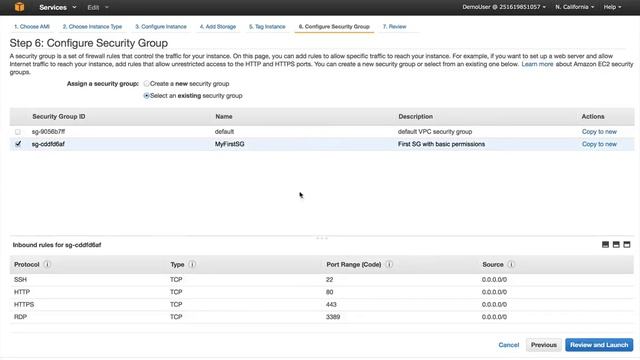The height and width of the screenshot is (360, 640).
Task: Click the HTTPS inbound rule row
Action: [322, 304]
